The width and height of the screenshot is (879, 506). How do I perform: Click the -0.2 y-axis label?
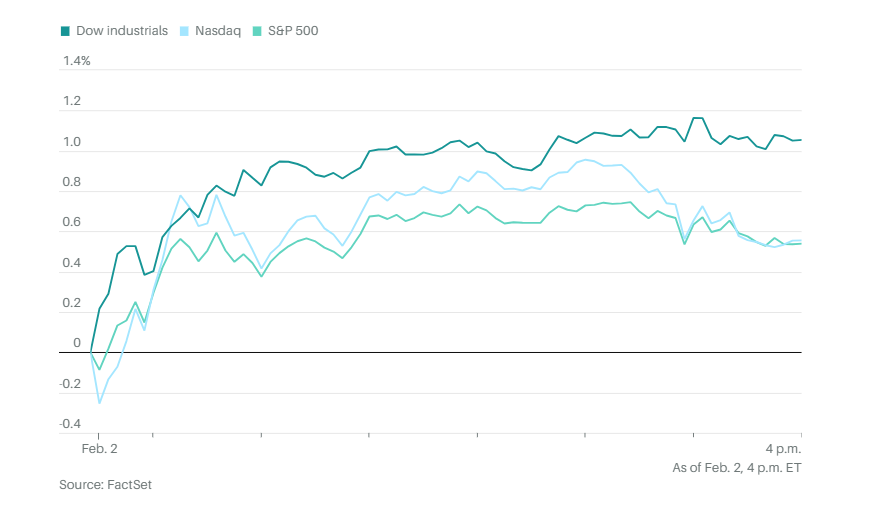click(70, 384)
